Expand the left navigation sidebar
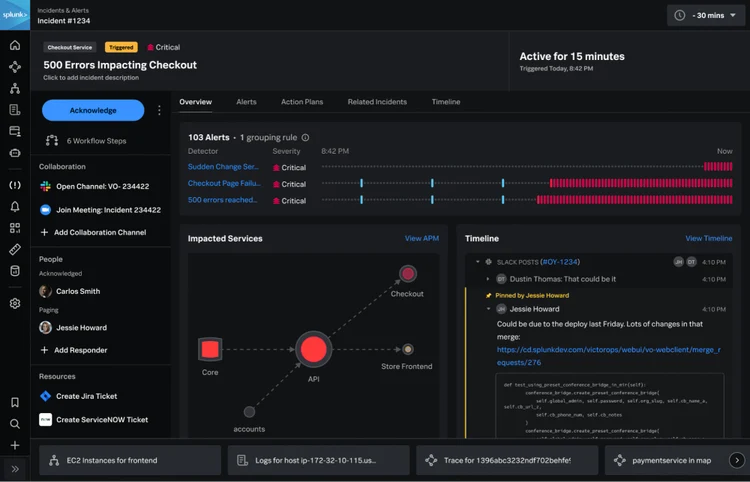This screenshot has width=750, height=482. click(15, 468)
